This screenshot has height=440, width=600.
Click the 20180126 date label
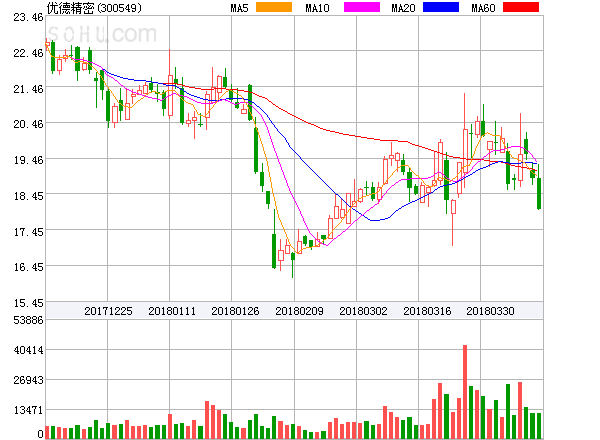click(x=235, y=311)
